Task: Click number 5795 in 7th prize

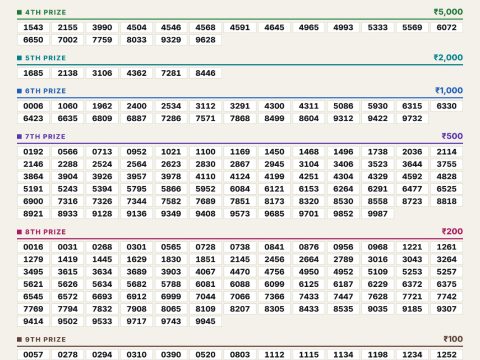Action: click(x=137, y=189)
